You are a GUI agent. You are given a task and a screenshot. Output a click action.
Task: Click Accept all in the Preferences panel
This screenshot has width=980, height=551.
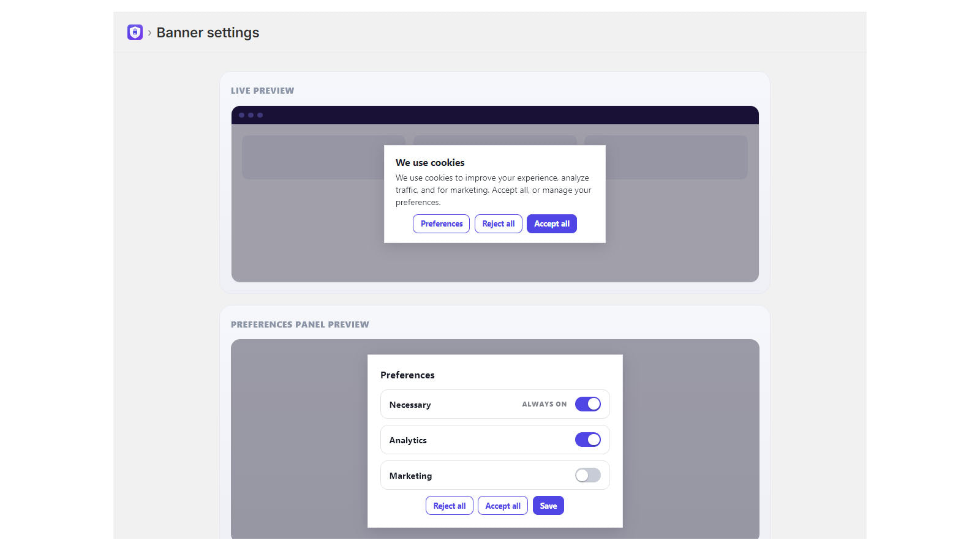[x=503, y=506]
